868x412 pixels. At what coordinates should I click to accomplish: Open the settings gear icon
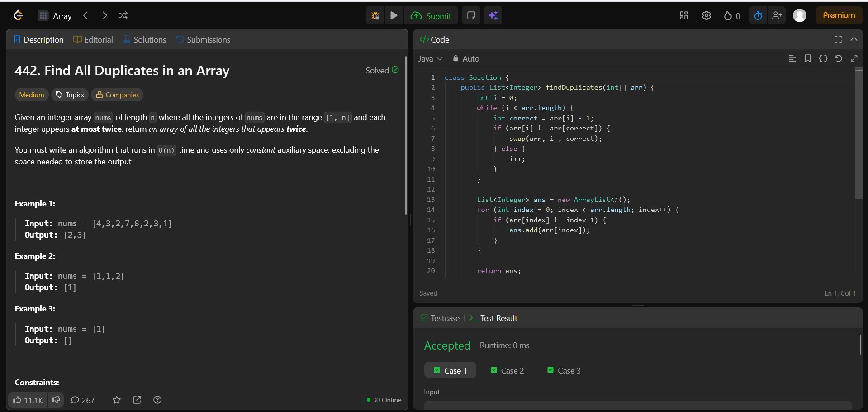pyautogui.click(x=706, y=16)
